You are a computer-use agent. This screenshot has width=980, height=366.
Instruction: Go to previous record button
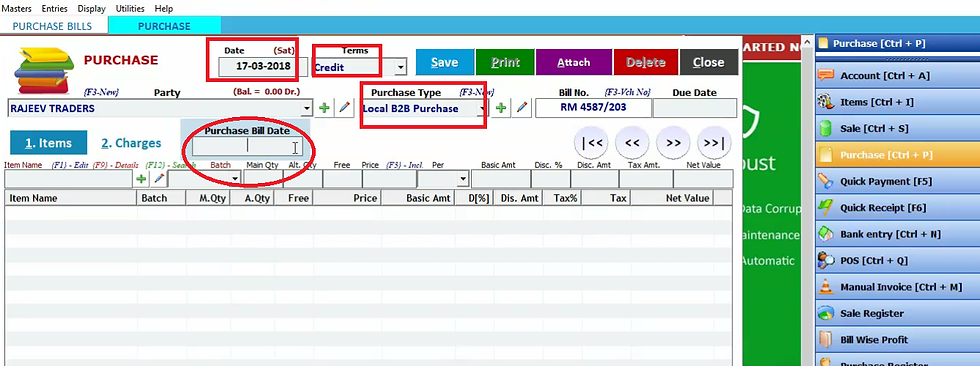click(632, 143)
